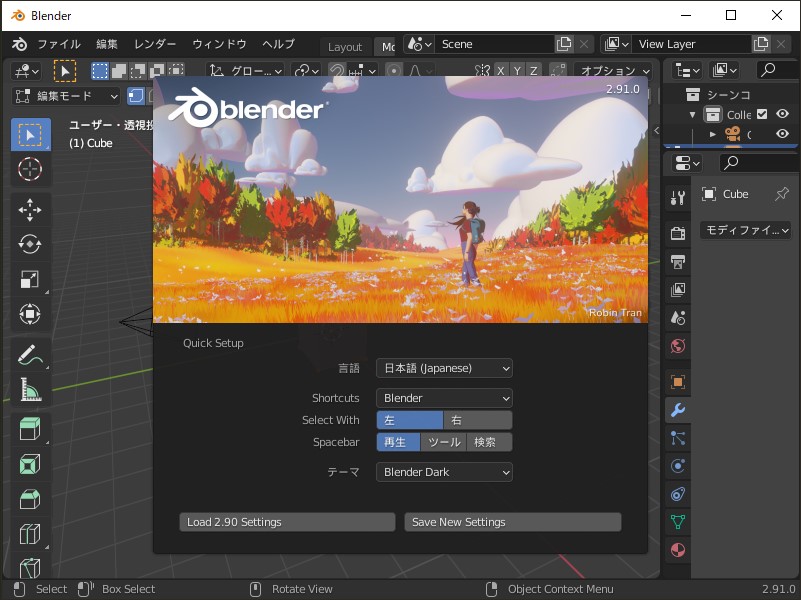Image resolution: width=801 pixels, height=600 pixels.
Task: Click the Save New Settings button
Action: 512,521
